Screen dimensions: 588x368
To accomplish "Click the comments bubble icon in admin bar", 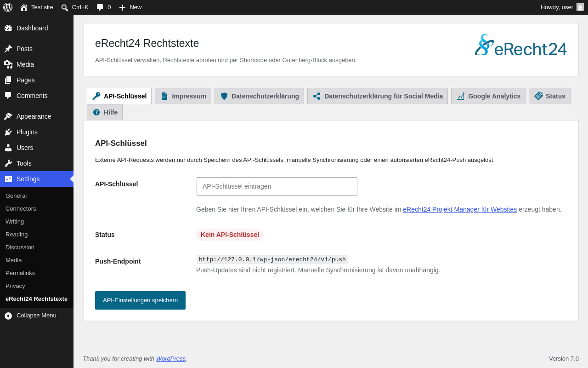I will pyautogui.click(x=100, y=7).
